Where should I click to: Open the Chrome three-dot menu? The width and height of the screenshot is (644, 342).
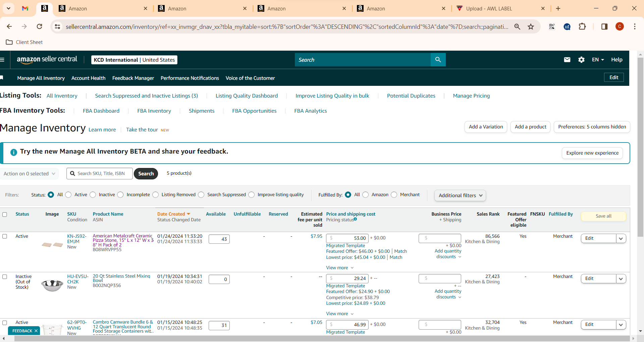[x=635, y=26]
